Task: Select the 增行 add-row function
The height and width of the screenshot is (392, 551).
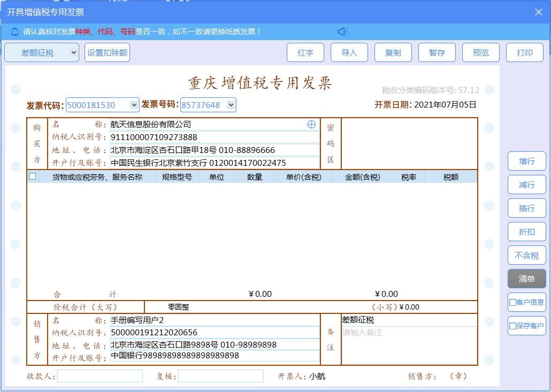Action: point(526,161)
